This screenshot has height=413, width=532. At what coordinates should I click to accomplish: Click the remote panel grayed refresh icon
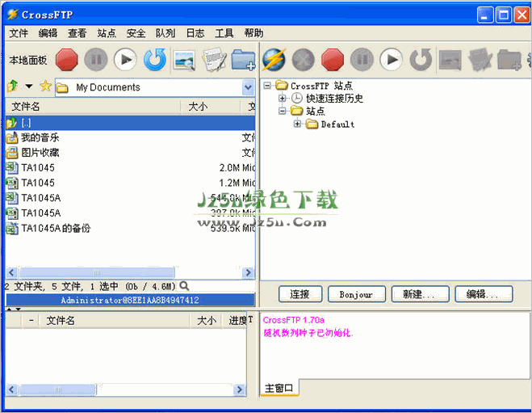coord(421,60)
